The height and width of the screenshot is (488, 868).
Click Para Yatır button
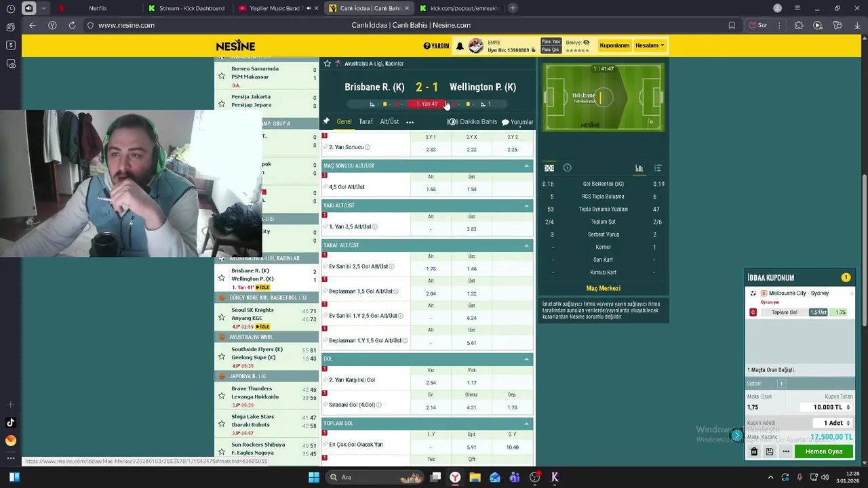(x=551, y=42)
